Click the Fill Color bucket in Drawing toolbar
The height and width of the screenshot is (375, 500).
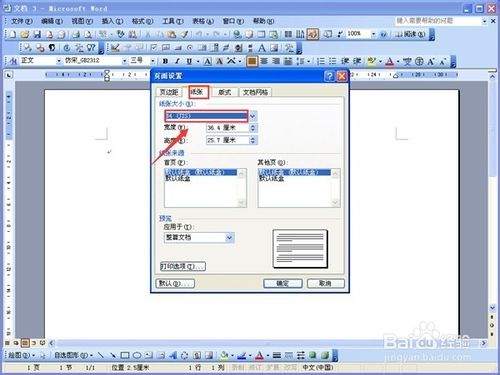(x=225, y=355)
